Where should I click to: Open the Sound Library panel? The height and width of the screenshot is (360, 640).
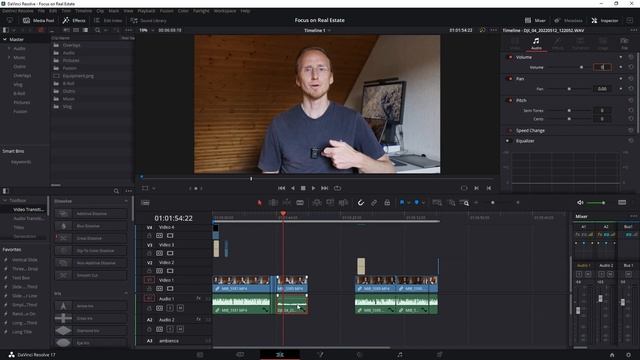(148, 20)
